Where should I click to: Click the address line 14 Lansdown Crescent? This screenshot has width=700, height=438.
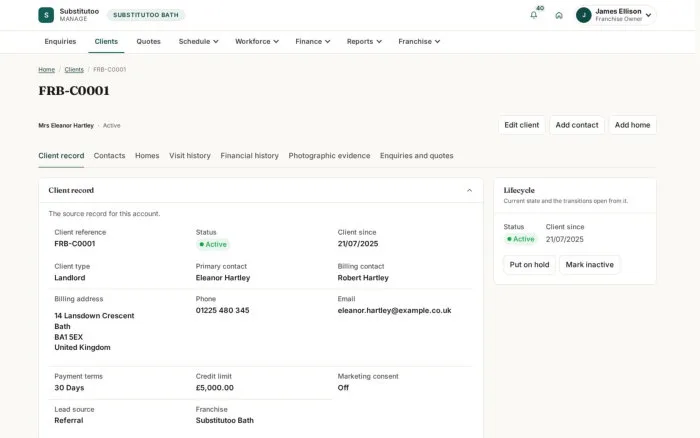tap(94, 316)
